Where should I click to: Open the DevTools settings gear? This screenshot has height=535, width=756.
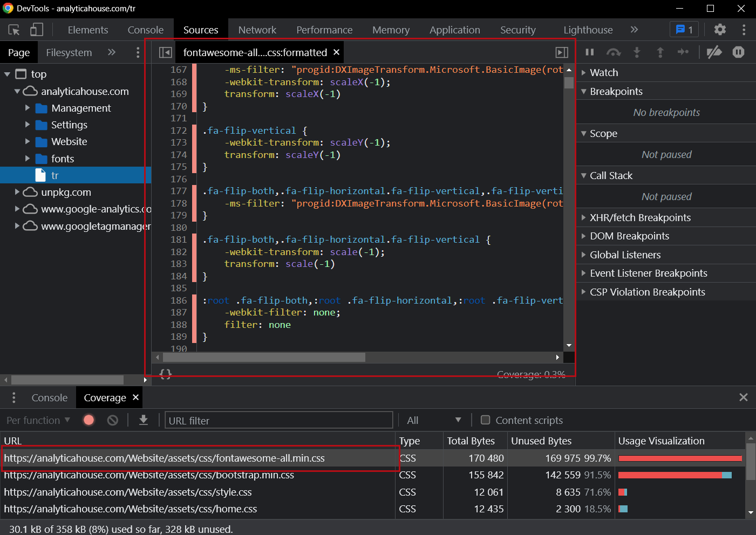click(720, 30)
